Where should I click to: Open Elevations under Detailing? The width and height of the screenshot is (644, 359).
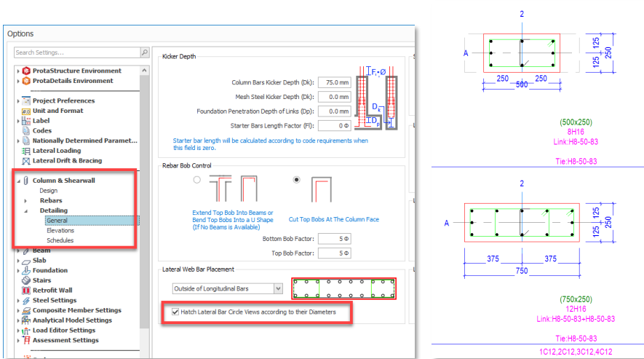coord(61,230)
